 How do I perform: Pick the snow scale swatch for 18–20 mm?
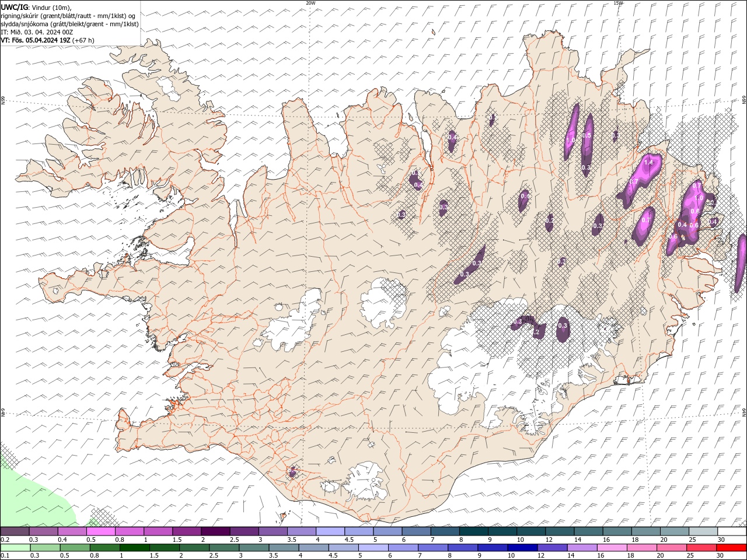click(645, 531)
